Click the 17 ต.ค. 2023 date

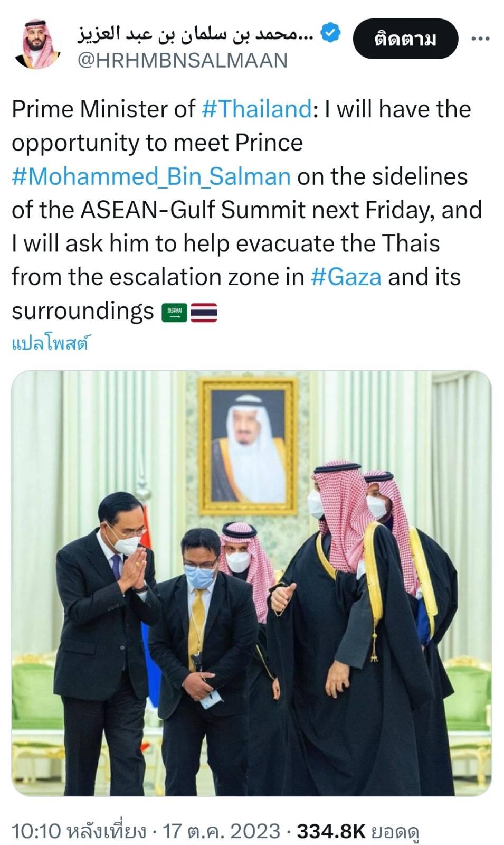pos(221,831)
